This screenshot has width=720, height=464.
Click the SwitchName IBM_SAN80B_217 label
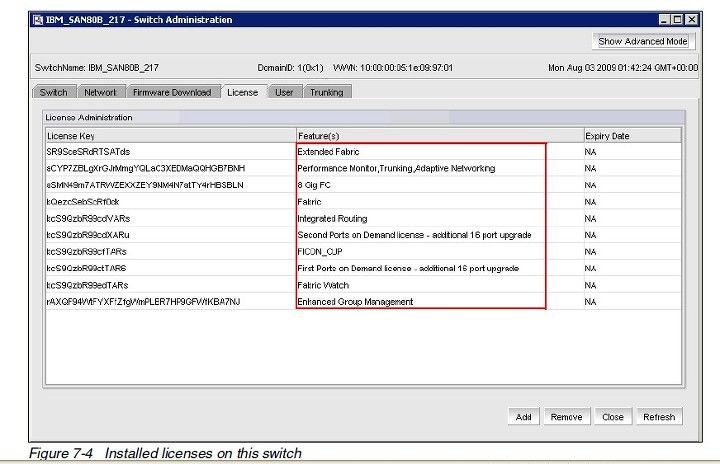[x=97, y=68]
